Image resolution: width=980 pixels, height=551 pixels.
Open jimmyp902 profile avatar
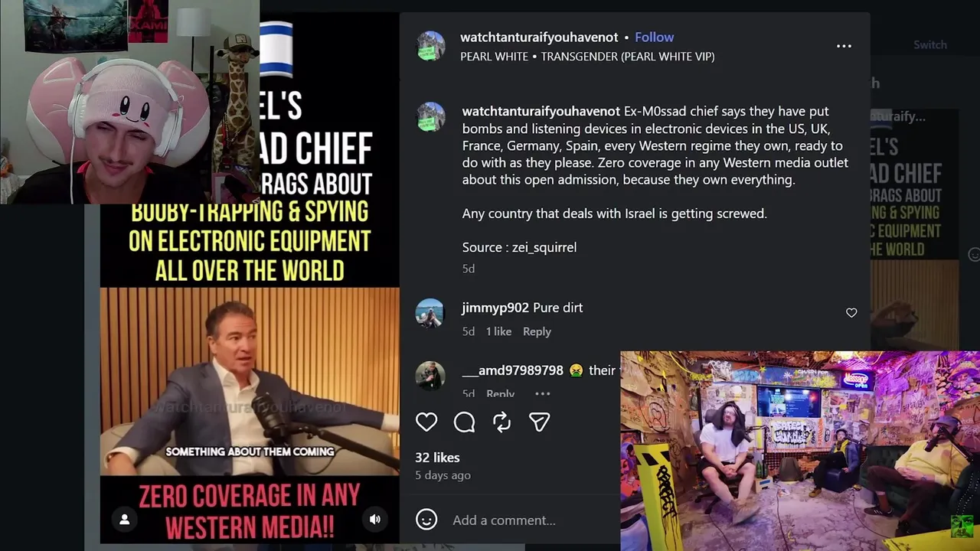[x=430, y=313]
